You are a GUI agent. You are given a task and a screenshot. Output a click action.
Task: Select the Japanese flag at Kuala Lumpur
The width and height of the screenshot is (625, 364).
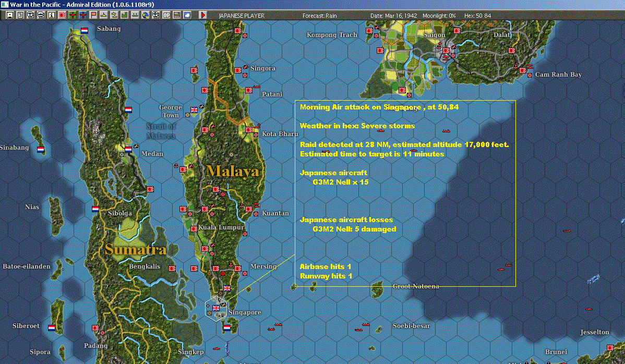[x=194, y=228]
